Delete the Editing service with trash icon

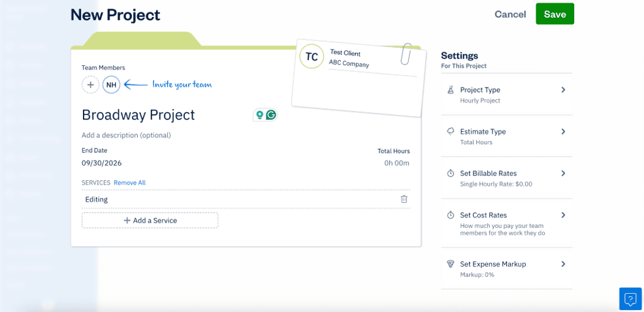coord(404,199)
